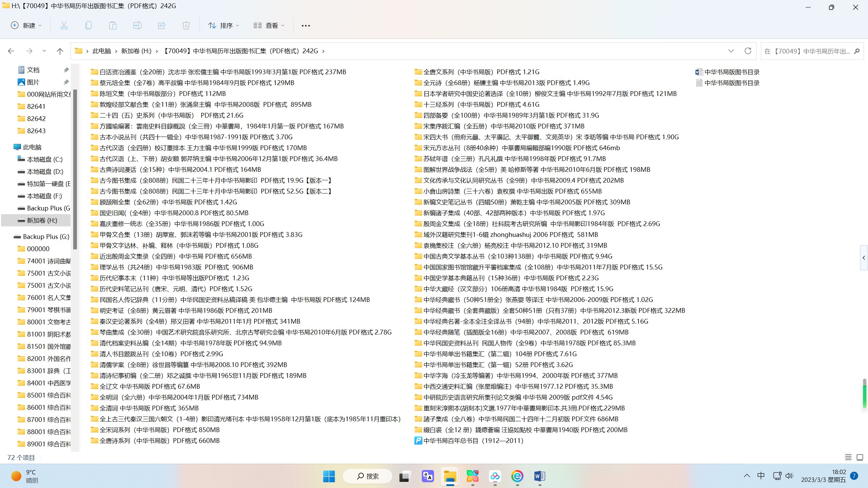Refresh the current folder view
Image resolution: width=868 pixels, height=488 pixels.
coord(748,51)
